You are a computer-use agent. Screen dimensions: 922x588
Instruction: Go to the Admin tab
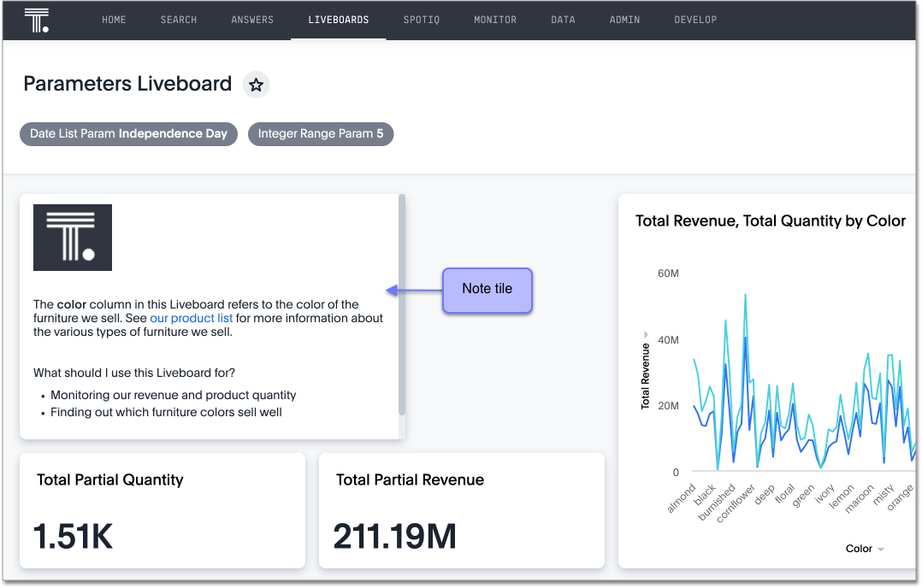[624, 20]
